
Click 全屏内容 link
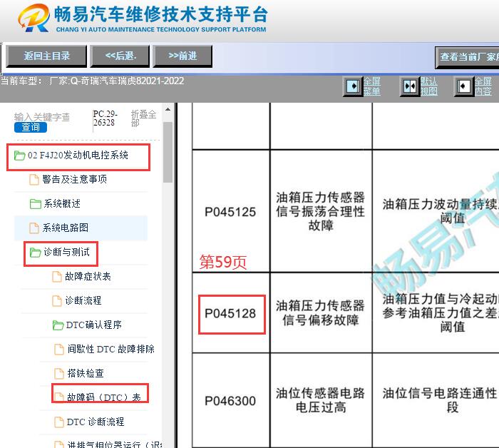tap(483, 86)
